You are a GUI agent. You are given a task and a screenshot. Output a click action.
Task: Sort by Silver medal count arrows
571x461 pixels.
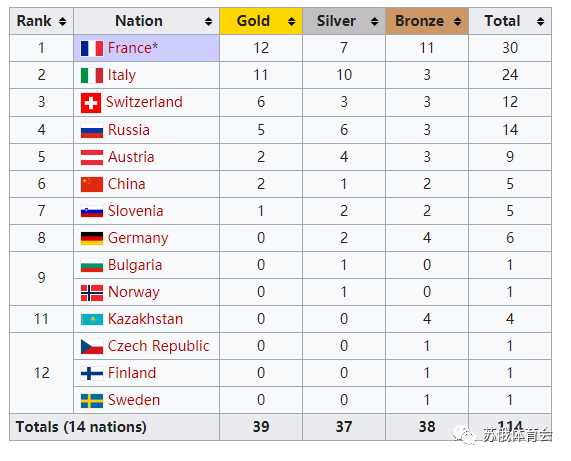(374, 21)
